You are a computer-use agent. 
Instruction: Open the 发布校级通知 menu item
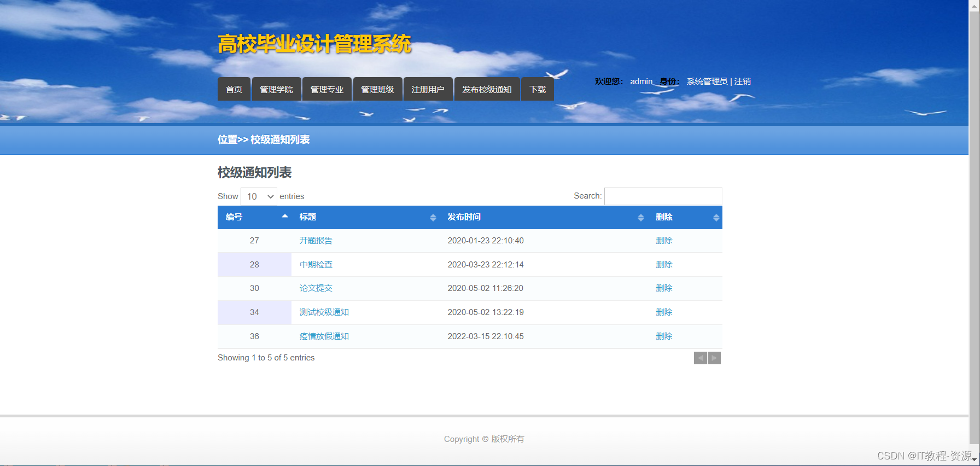[x=487, y=89]
